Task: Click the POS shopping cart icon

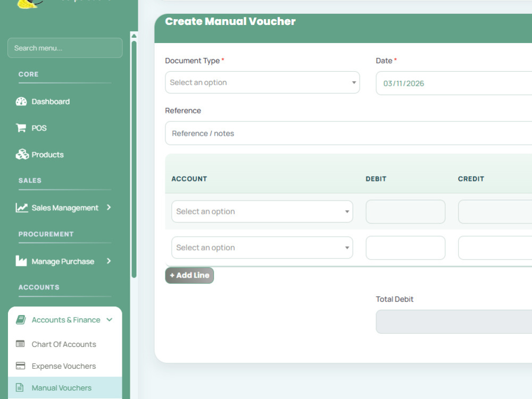Action: 21,128
